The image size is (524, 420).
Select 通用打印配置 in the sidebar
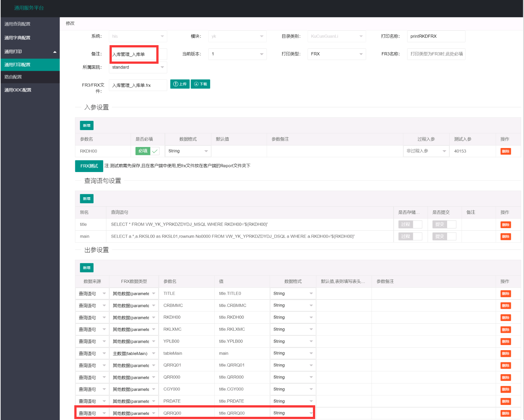[x=30, y=65]
